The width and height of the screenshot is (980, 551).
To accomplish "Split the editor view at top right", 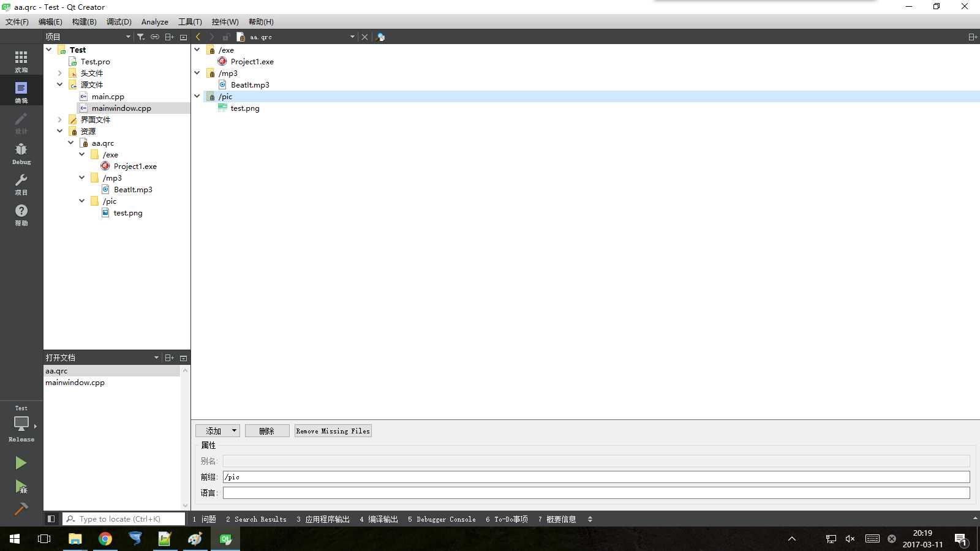I will click(972, 37).
